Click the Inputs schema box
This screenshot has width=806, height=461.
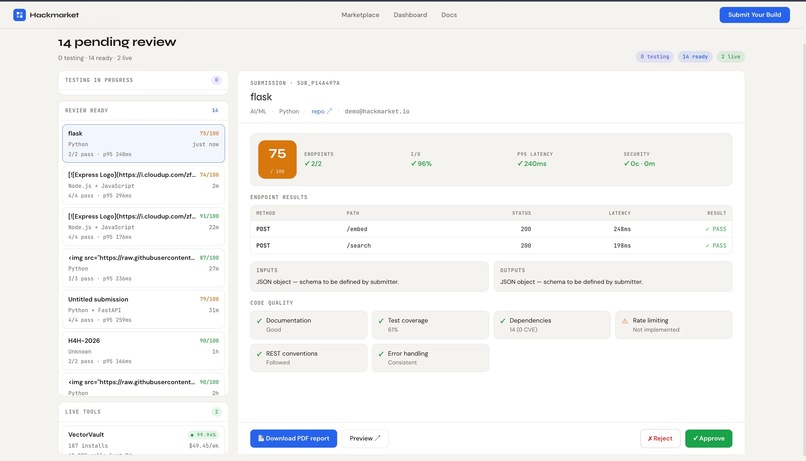pyautogui.click(x=369, y=276)
